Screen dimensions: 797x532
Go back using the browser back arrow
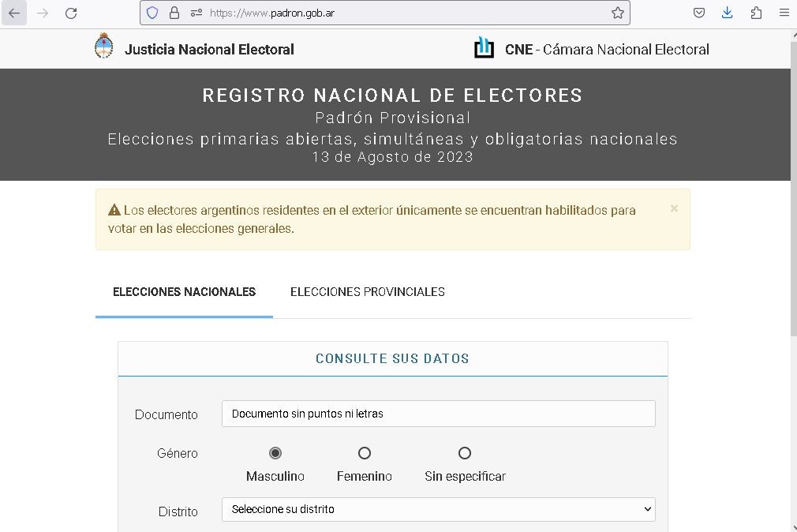(14, 13)
